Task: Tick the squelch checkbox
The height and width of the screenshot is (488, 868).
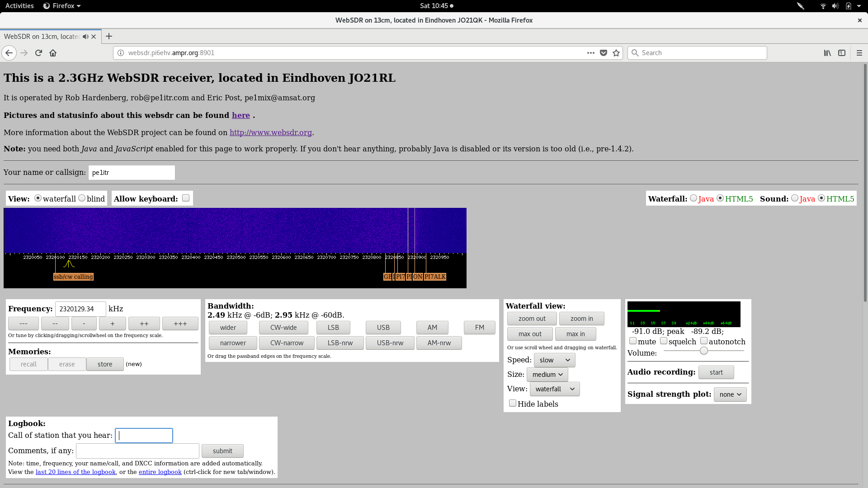Action: tap(664, 341)
